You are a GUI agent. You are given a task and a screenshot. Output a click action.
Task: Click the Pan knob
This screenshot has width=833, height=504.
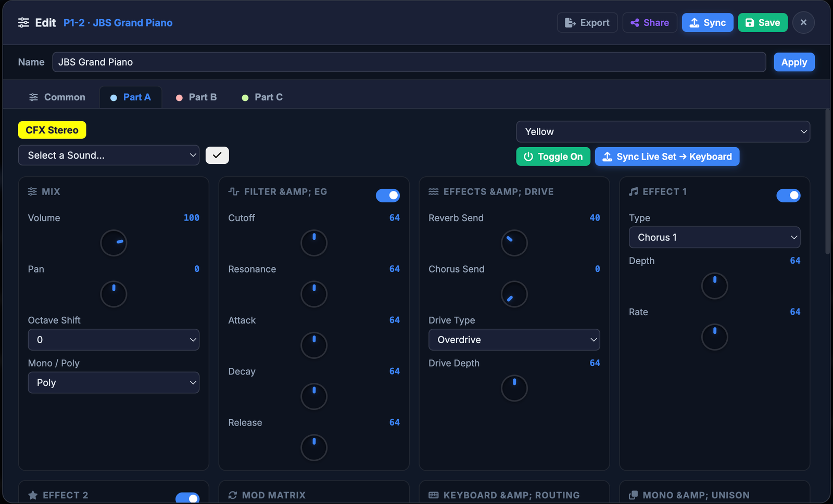click(113, 294)
